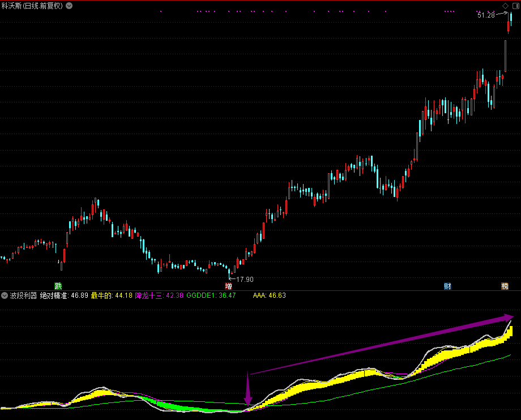Image resolution: width=521 pixels, height=420 pixels.
Task: Click the yellow 最牛的: 44.18 value
Action: click(x=112, y=295)
